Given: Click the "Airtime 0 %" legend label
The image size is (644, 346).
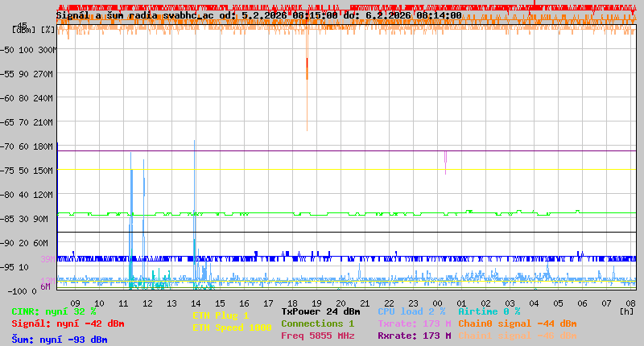Looking at the screenshot, I should click(489, 311).
